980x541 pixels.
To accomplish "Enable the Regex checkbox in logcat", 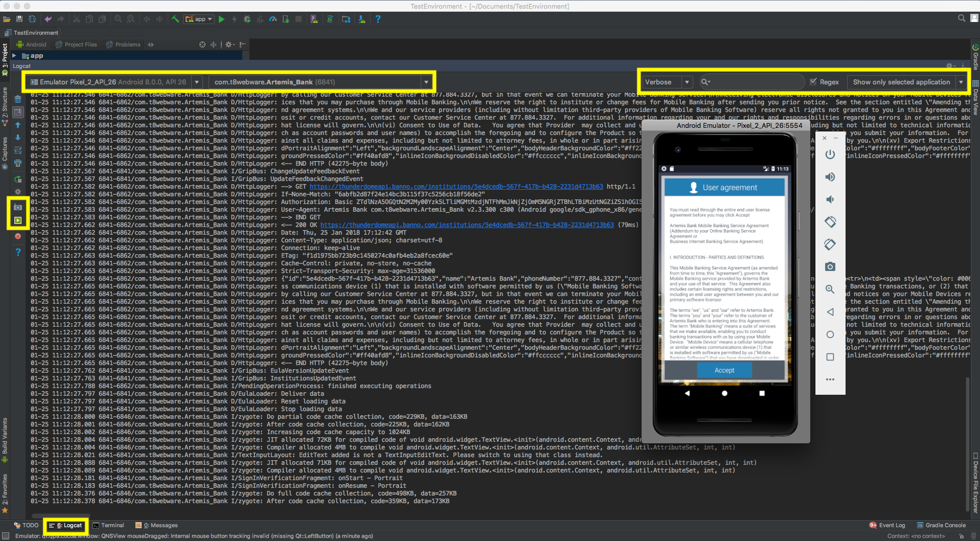I will point(814,81).
